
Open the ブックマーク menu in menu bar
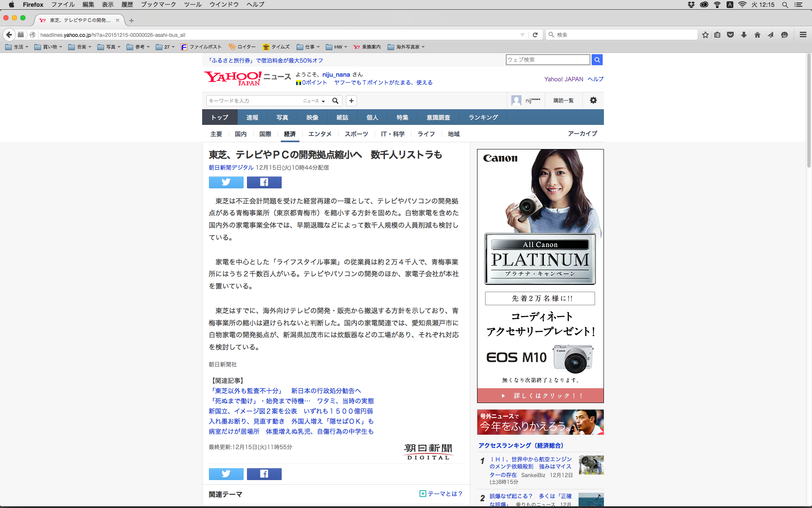pos(158,5)
